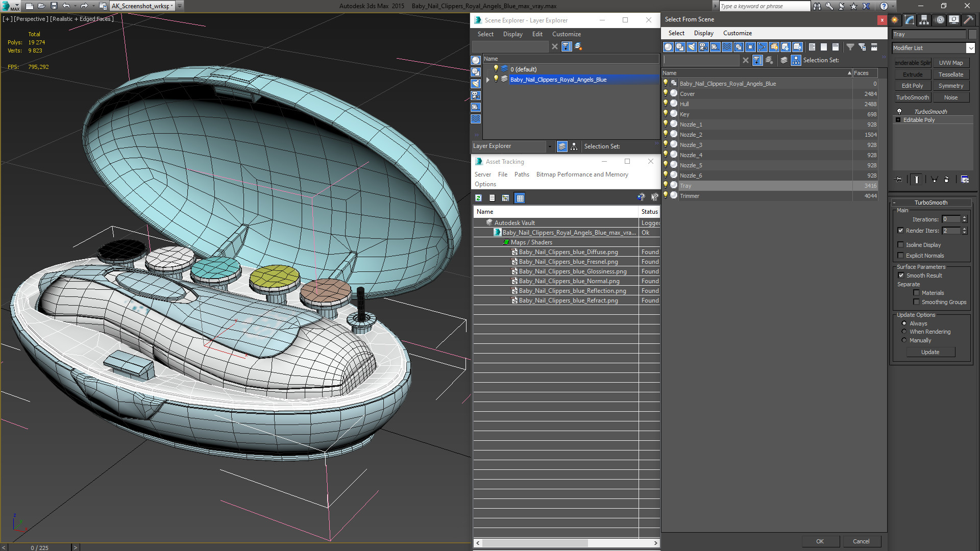
Task: Click Tessellate modifier button
Action: [x=951, y=74]
